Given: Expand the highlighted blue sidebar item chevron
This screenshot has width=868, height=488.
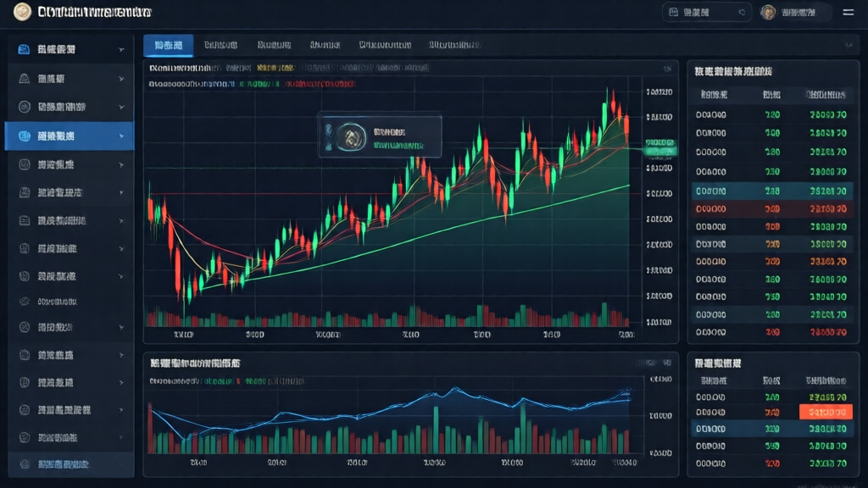Looking at the screenshot, I should (x=121, y=136).
